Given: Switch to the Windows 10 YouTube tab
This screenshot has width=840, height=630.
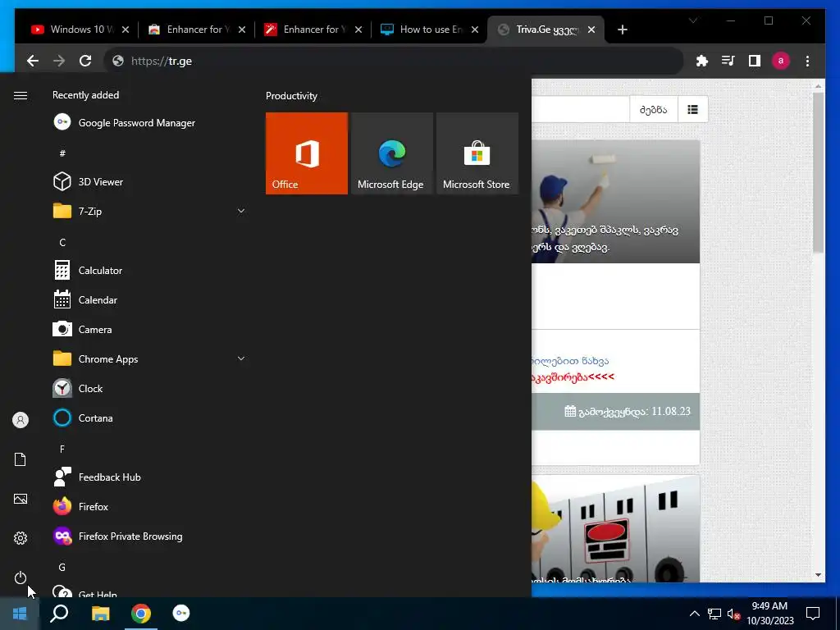Looking at the screenshot, I should [80, 30].
